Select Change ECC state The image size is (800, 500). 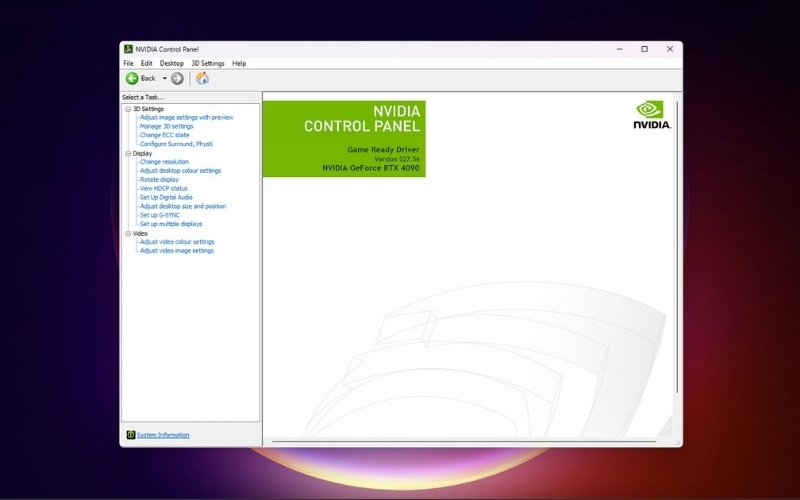point(164,135)
